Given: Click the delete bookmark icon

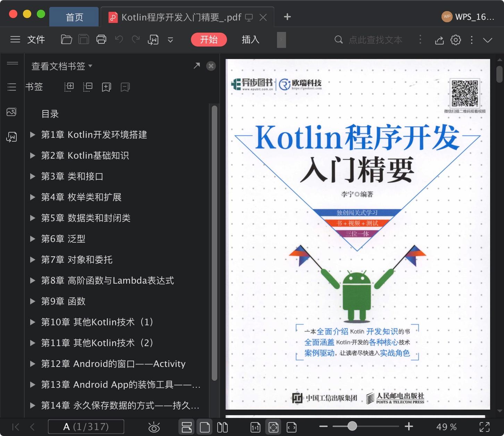Looking at the screenshot, I should (125, 87).
